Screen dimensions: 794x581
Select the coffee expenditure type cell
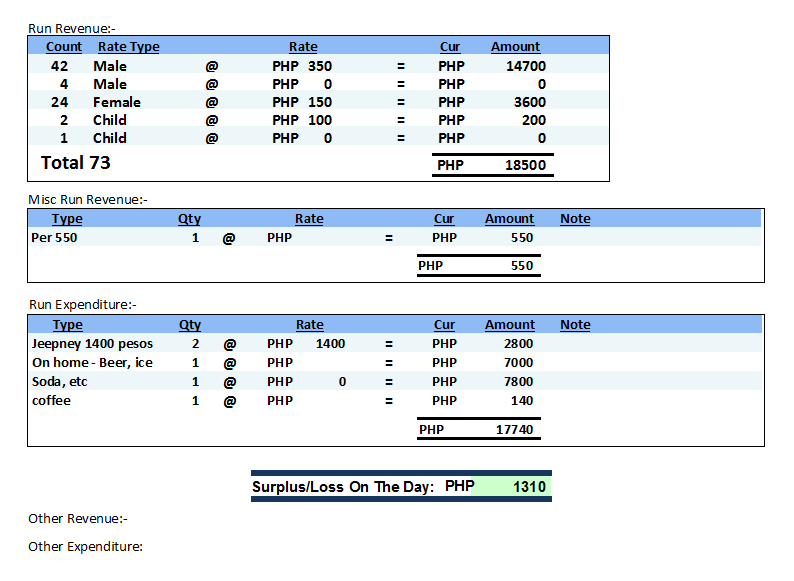point(52,400)
